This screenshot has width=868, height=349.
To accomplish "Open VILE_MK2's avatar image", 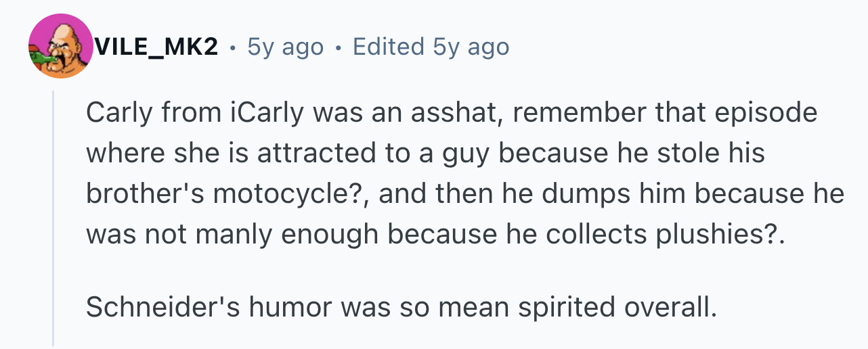I will tap(60, 46).
